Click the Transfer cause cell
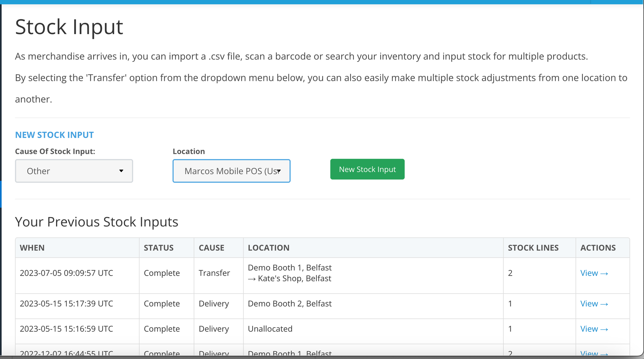The height and width of the screenshot is (359, 644). [214, 273]
